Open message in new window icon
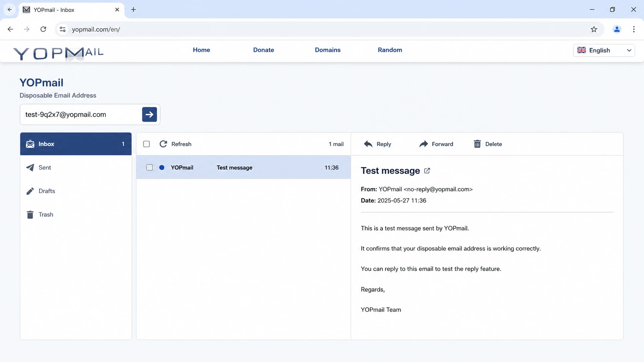The width and height of the screenshot is (644, 362). pyautogui.click(x=427, y=170)
